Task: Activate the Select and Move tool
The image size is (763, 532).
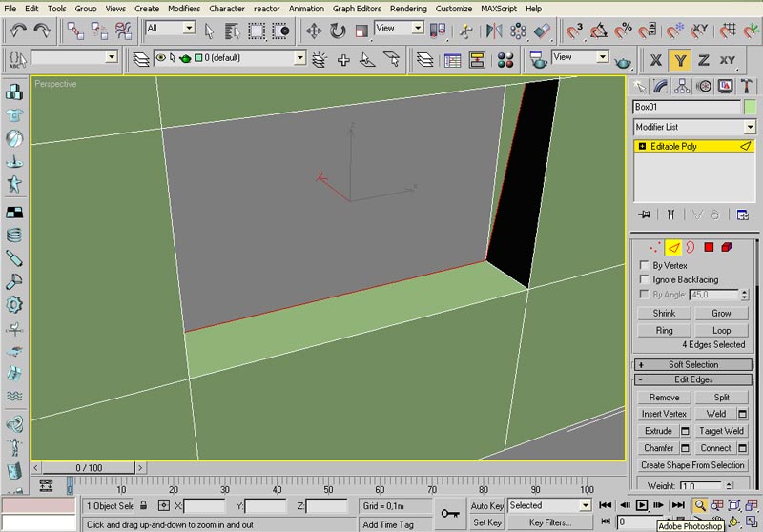Action: 314,31
